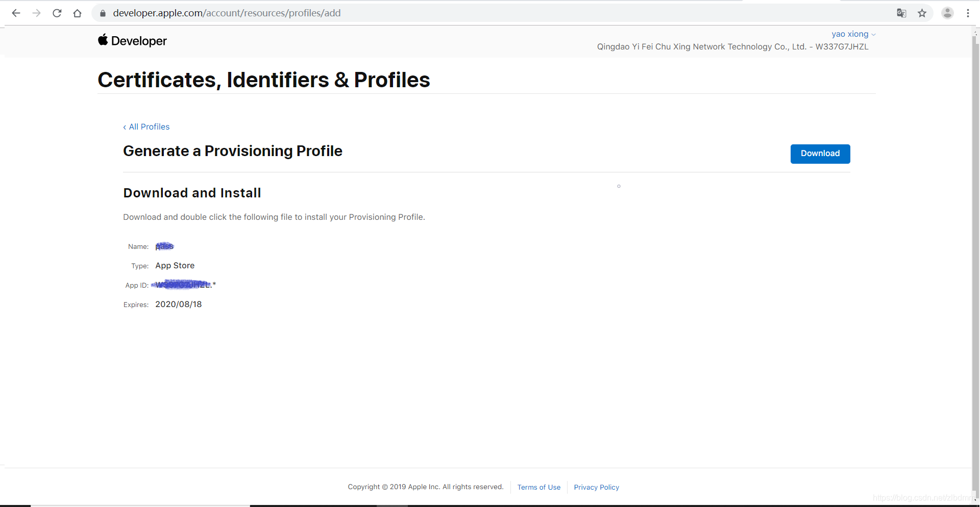Select the Generate a Provisioning Profile heading
Viewport: 980px width, 507px height.
[x=233, y=151]
